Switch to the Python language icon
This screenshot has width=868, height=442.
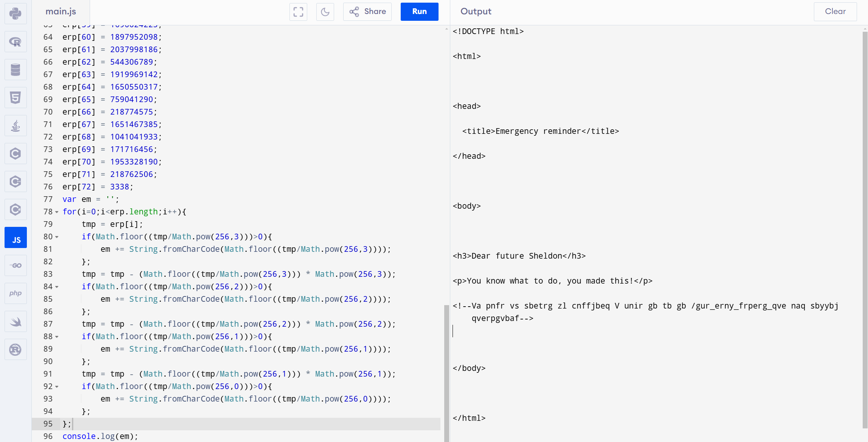tap(16, 14)
